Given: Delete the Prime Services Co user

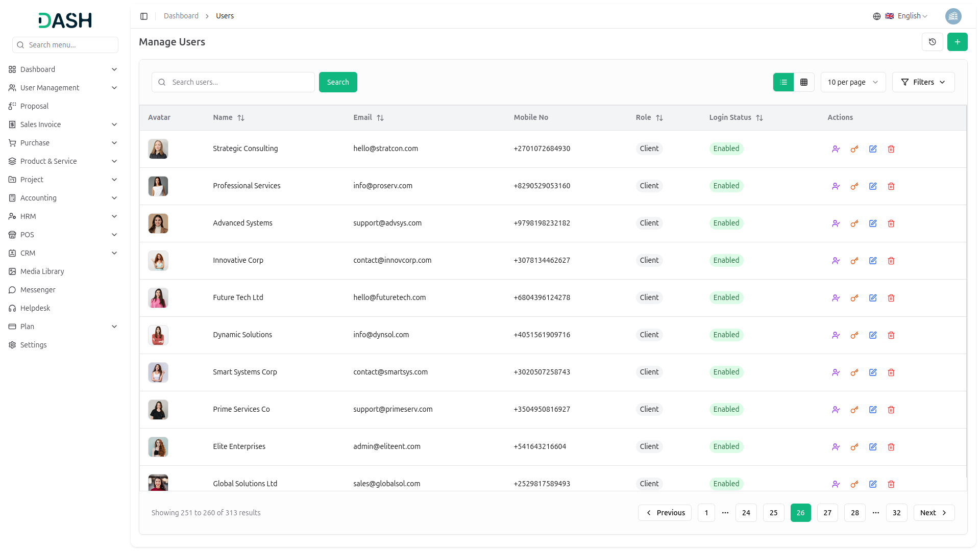Looking at the screenshot, I should click(891, 410).
